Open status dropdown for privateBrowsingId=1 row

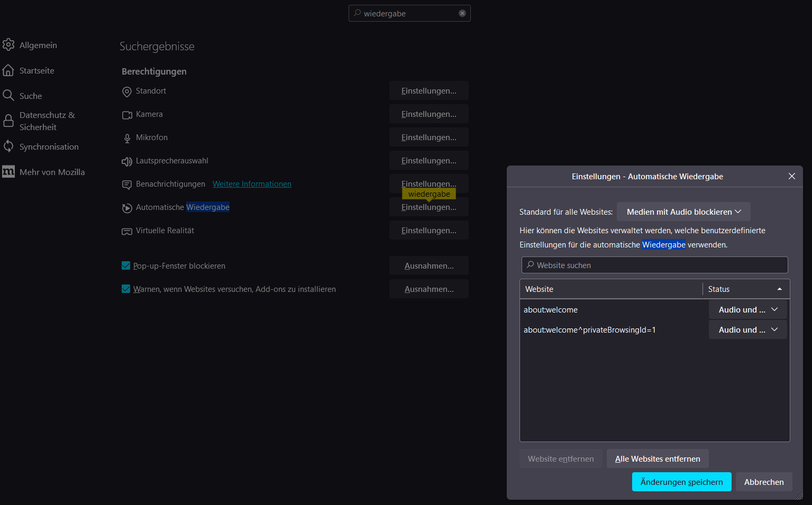tap(748, 329)
